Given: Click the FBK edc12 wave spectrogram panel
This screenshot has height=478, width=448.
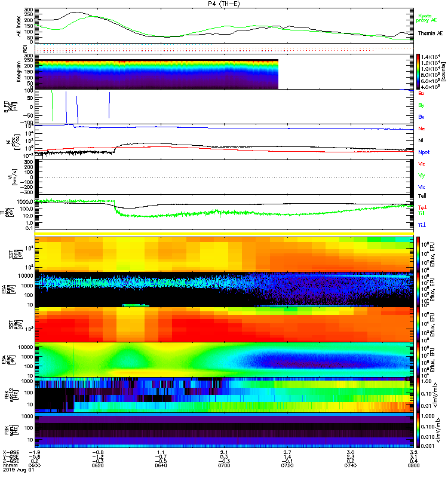Looking at the screenshot, I should coord(224,395).
